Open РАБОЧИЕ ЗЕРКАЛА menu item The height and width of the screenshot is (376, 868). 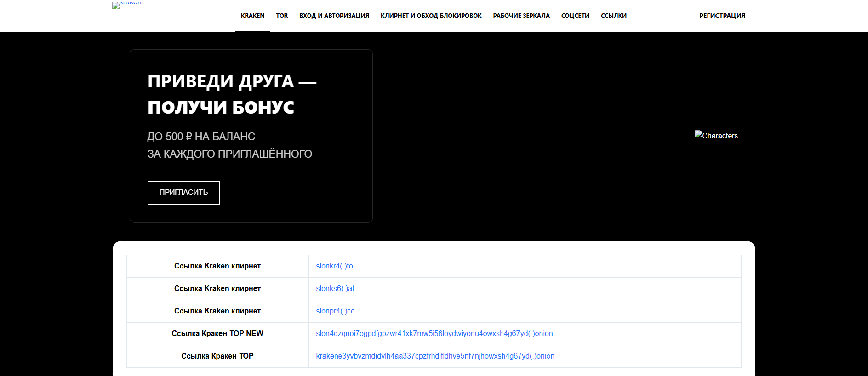click(x=521, y=16)
